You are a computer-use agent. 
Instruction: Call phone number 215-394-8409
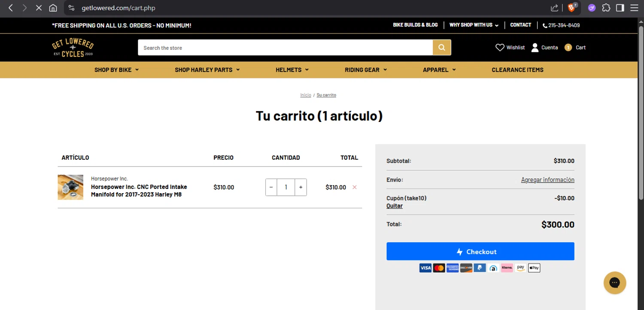[561, 25]
